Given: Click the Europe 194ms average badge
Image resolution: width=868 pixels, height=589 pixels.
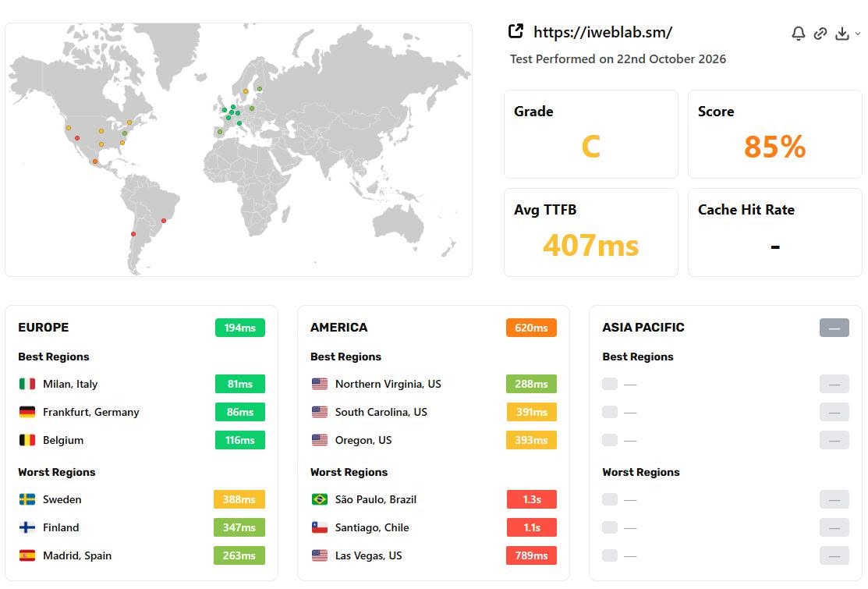Looking at the screenshot, I should click(x=239, y=328).
